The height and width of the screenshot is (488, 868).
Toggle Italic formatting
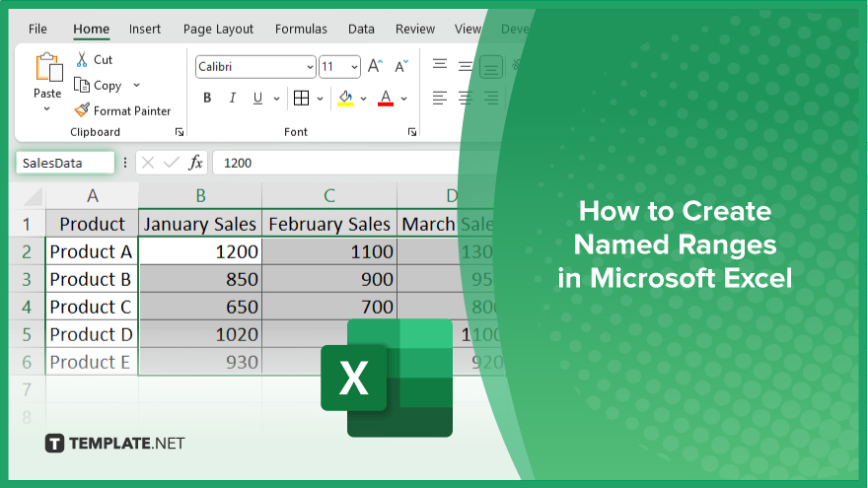[233, 98]
